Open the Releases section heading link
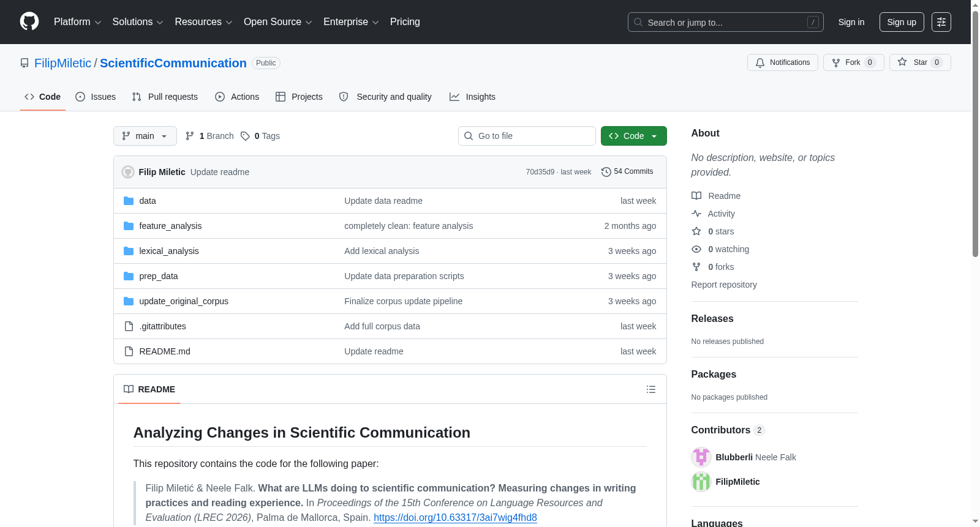The width and height of the screenshot is (980, 527). pyautogui.click(x=712, y=318)
